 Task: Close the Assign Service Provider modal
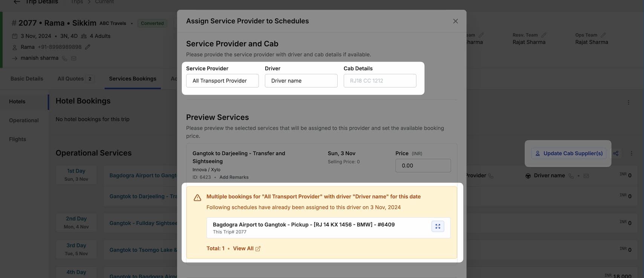point(455,21)
